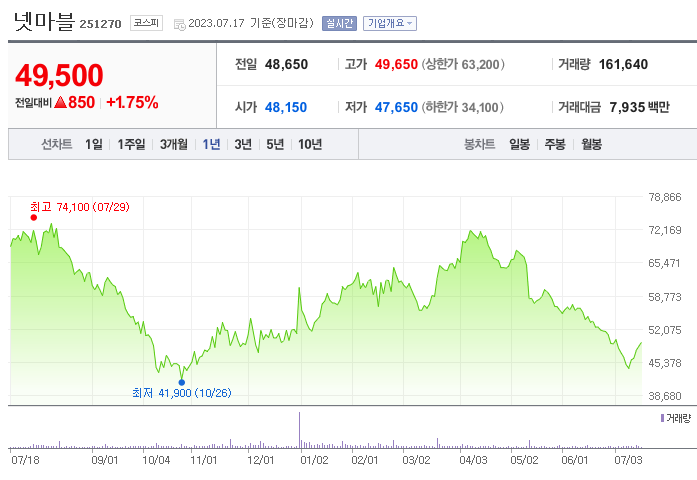Click the 05/02 date axis label

525,460
